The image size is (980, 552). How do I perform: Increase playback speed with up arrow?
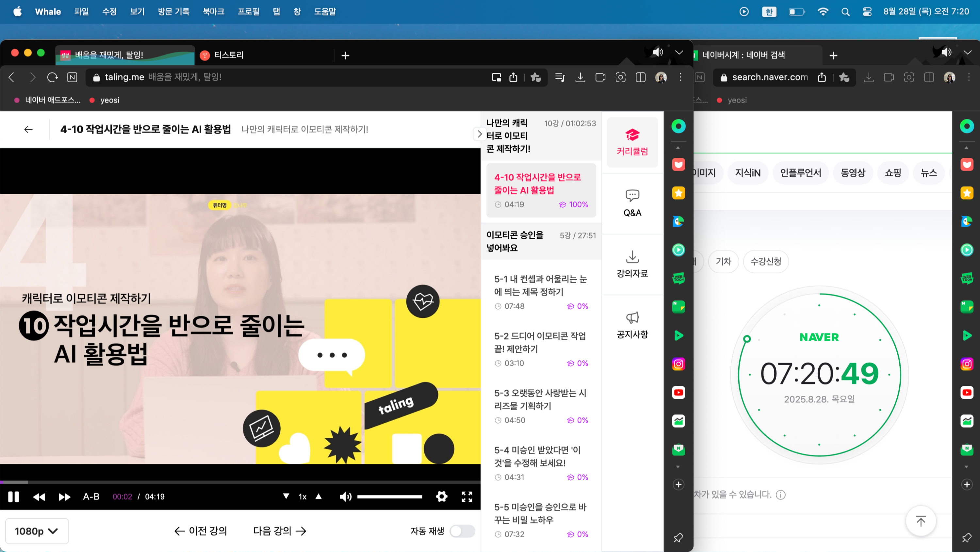point(319,496)
